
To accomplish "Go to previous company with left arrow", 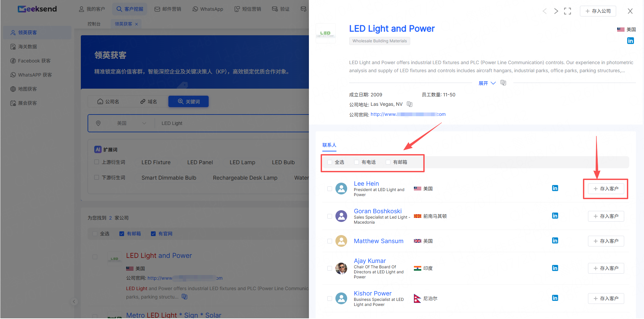I will (x=544, y=11).
